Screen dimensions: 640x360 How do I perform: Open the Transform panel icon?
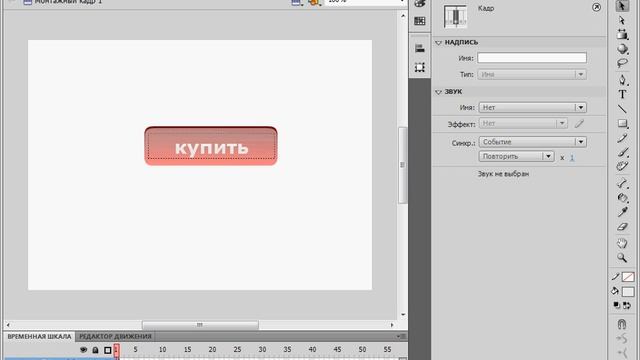(420, 67)
